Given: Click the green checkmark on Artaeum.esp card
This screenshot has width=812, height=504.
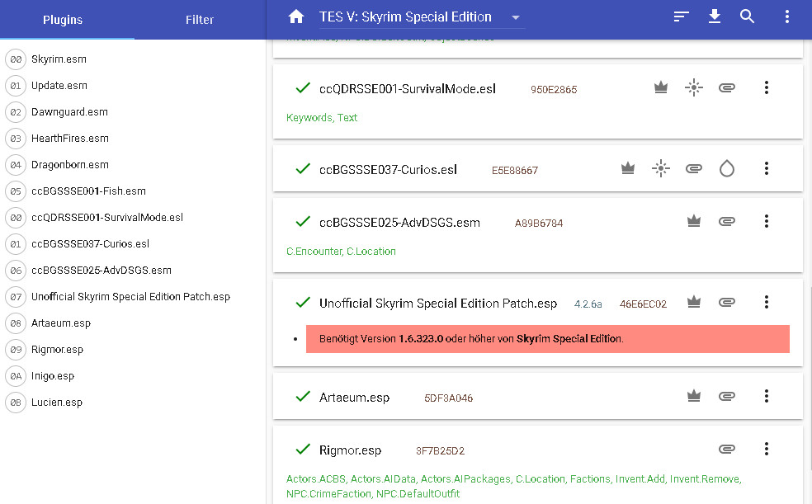Looking at the screenshot, I should (x=302, y=397).
